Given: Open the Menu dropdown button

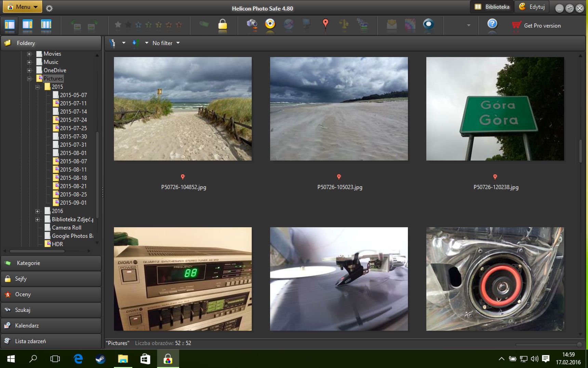Looking at the screenshot, I should click(x=23, y=7).
